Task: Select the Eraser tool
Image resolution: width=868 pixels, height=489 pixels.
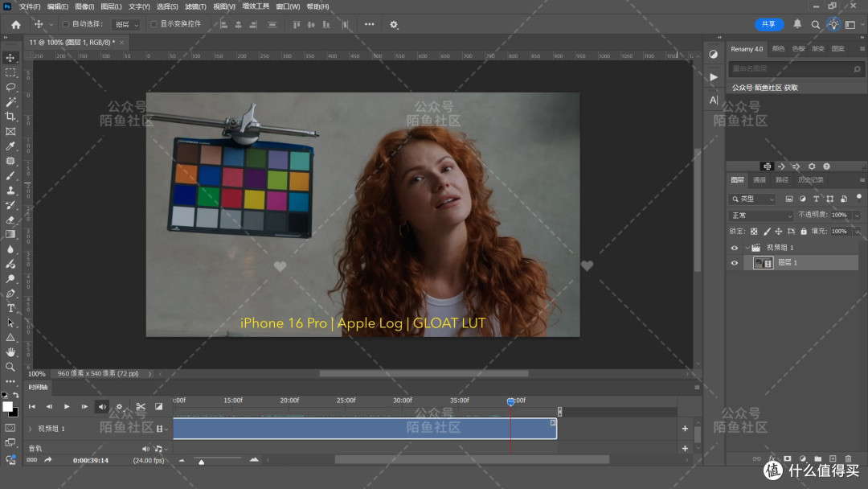Action: point(10,220)
